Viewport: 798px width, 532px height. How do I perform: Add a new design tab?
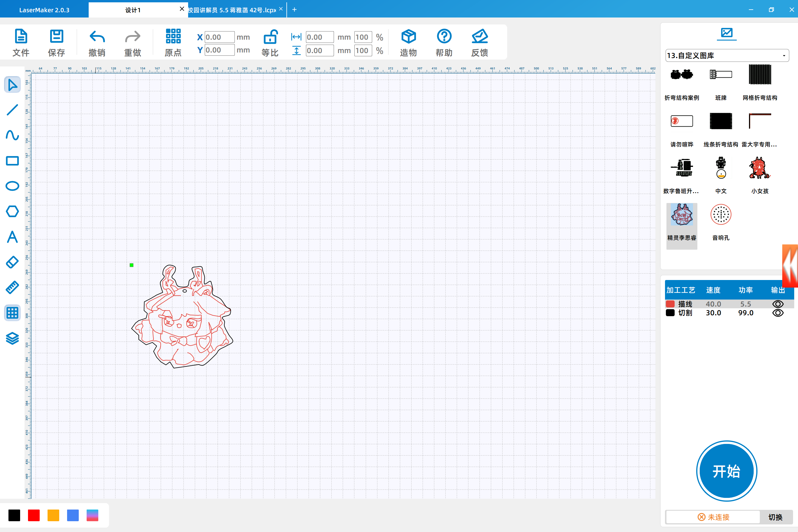[295, 10]
